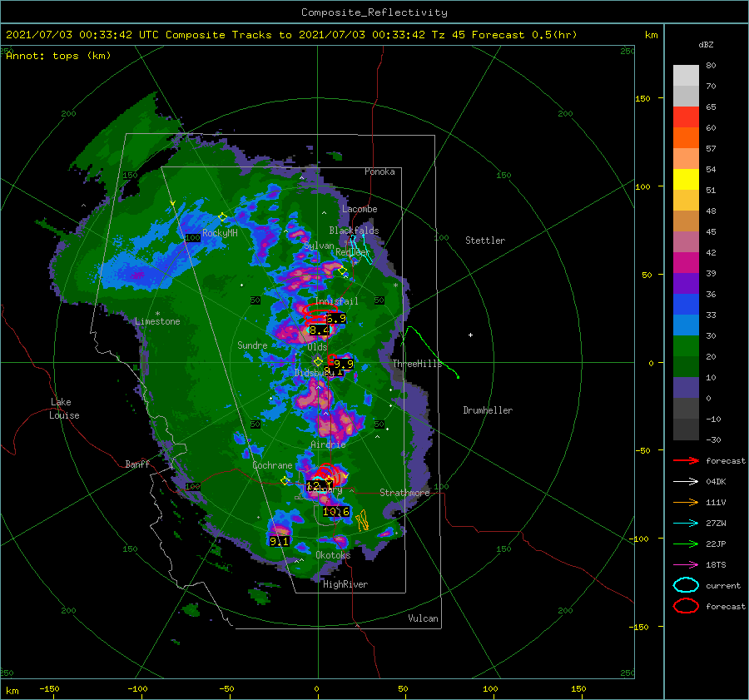
Task: Click the 'Annot: tops (km)' annotation text
Action: (x=58, y=56)
